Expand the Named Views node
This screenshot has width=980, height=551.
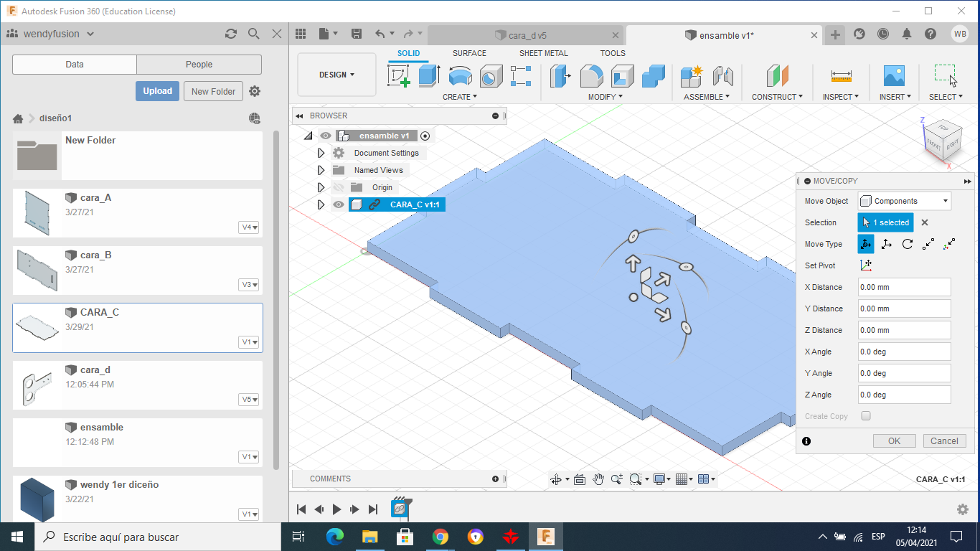321,170
